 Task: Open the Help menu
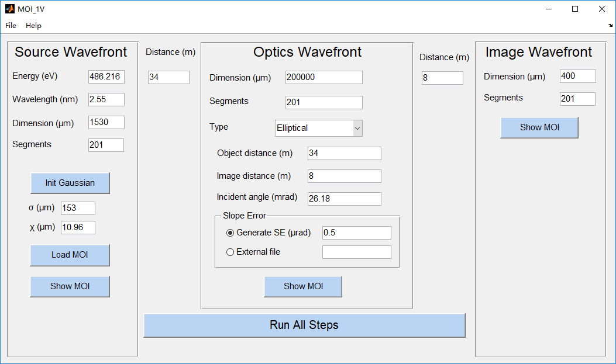tap(33, 26)
